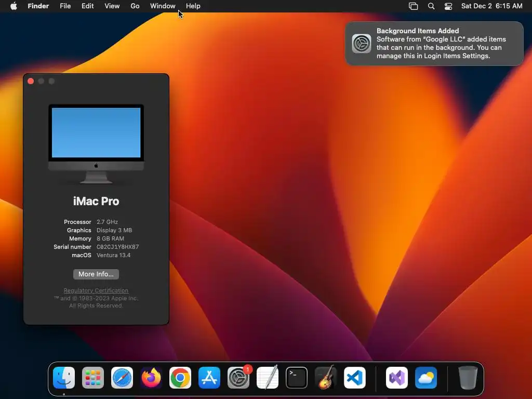Open Control Center in the menu bar

click(448, 6)
